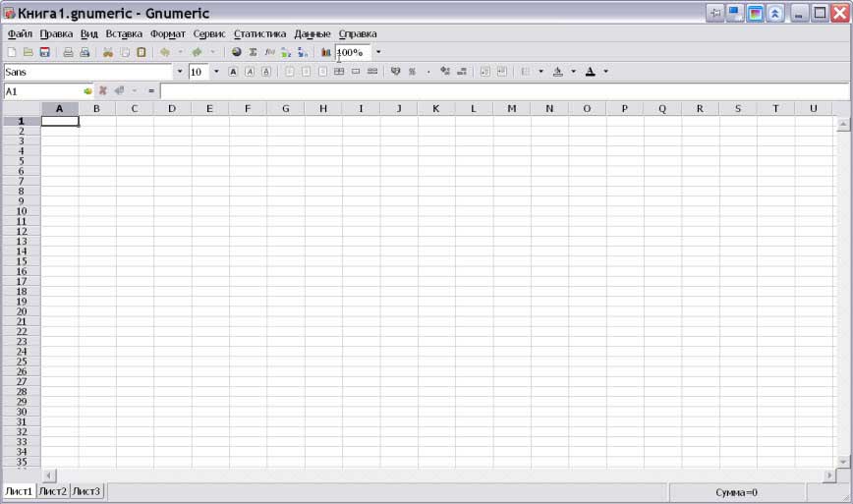Screen dimensions: 853x504
Task: Click the Paste clipboard icon
Action: [x=142, y=52]
